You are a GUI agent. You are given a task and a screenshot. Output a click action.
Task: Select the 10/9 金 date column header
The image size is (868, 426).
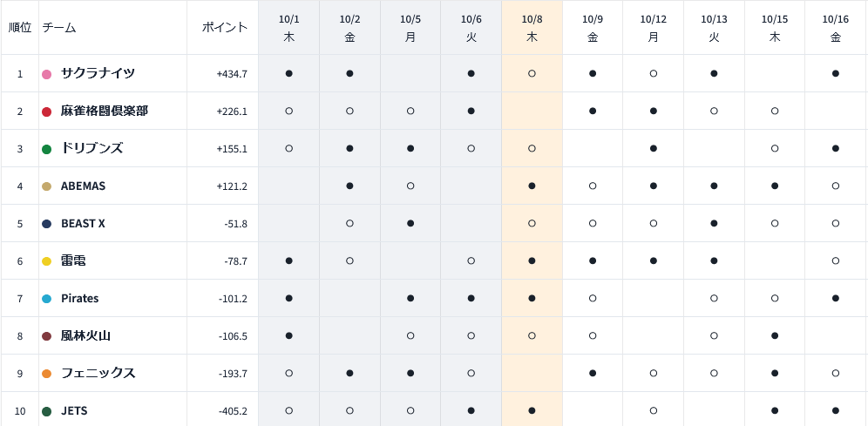593,28
